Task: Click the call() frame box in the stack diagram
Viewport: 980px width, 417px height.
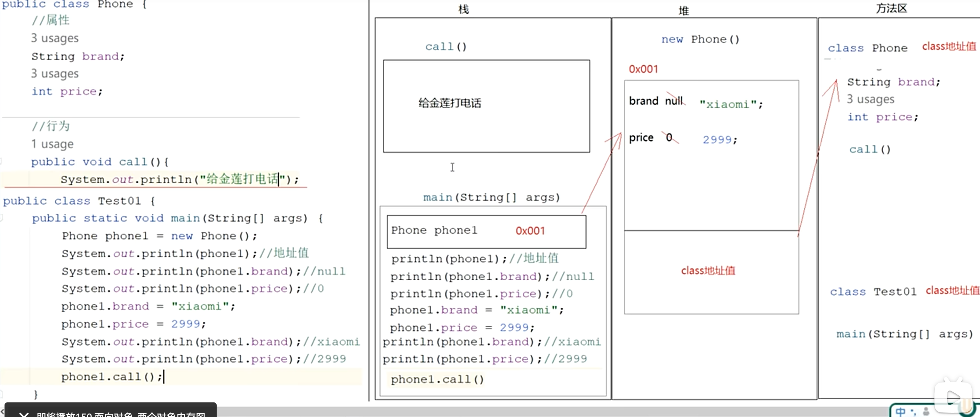Action: pos(486,106)
